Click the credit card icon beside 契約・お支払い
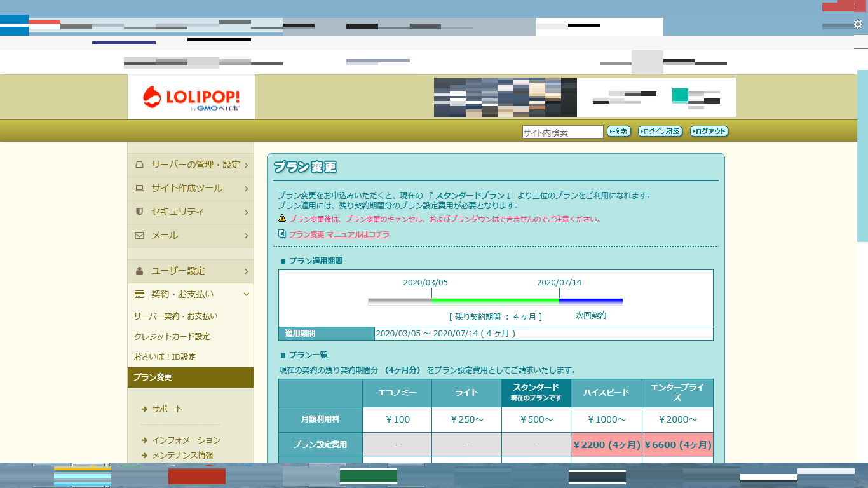868x488 pixels. click(139, 294)
